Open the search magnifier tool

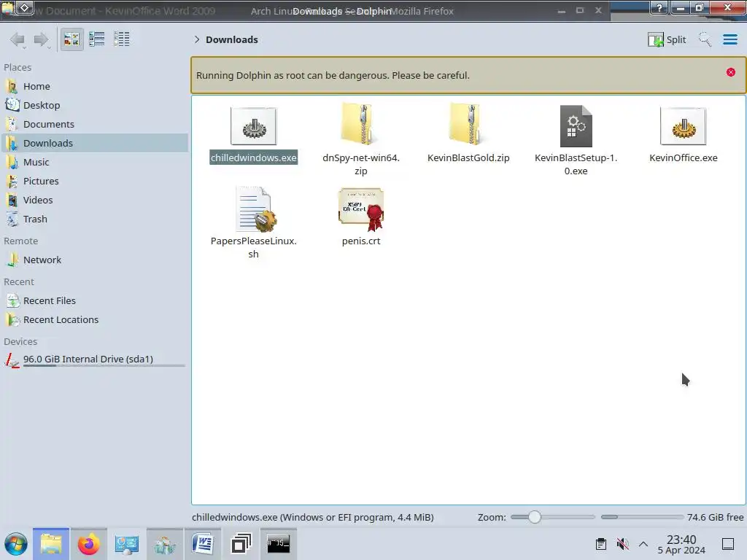[x=705, y=39]
